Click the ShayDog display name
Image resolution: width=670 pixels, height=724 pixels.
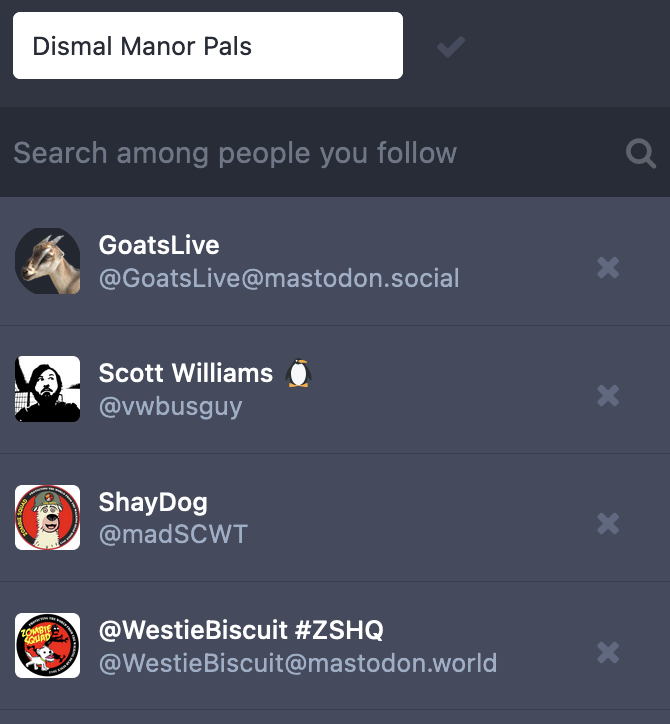click(x=153, y=502)
